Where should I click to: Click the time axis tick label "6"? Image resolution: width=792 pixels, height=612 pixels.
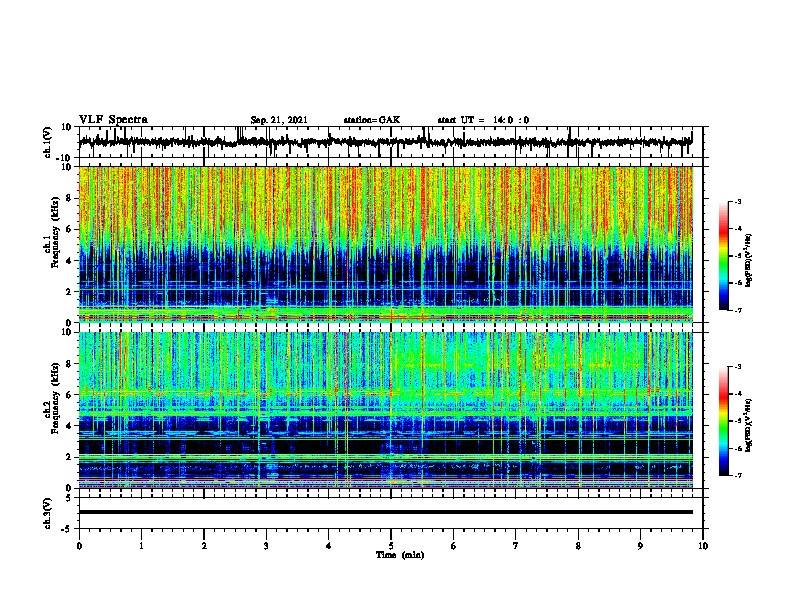[x=454, y=546]
